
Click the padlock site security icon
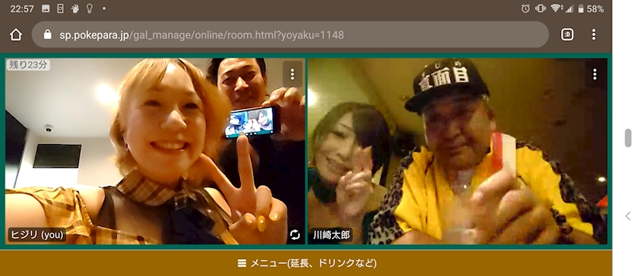[x=48, y=34]
